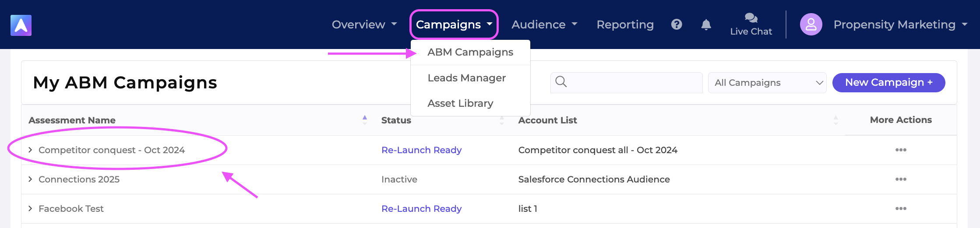Click Re-Launch Ready for Competitor conquest
The image size is (980, 228).
coord(421,150)
